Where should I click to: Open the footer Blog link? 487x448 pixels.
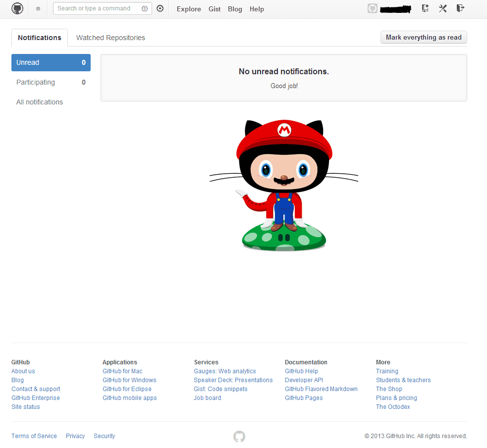click(x=17, y=380)
